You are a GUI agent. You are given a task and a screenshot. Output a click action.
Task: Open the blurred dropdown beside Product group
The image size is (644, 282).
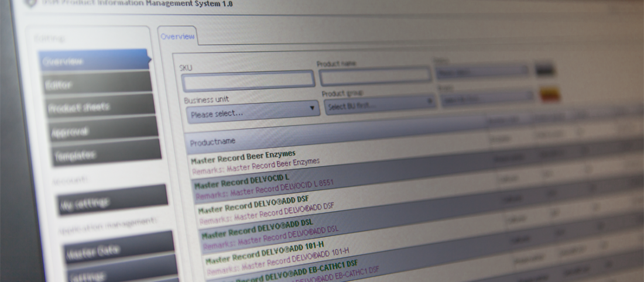click(487, 98)
